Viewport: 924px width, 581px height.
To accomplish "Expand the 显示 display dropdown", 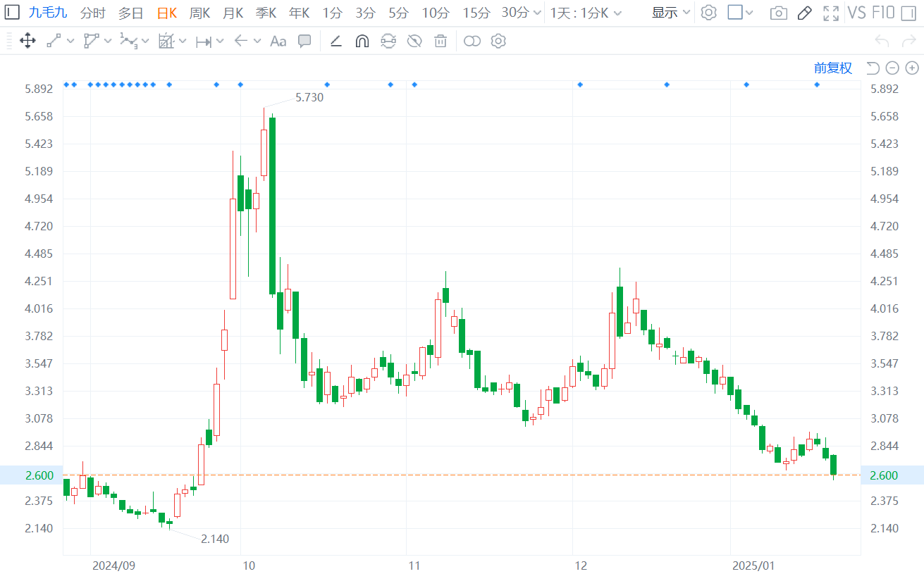I will pos(671,13).
